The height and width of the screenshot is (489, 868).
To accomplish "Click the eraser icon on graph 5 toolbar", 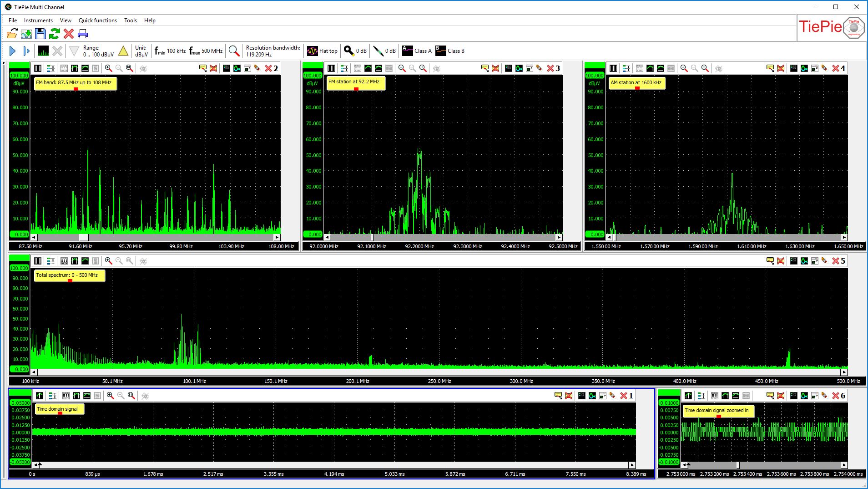I will tap(824, 261).
